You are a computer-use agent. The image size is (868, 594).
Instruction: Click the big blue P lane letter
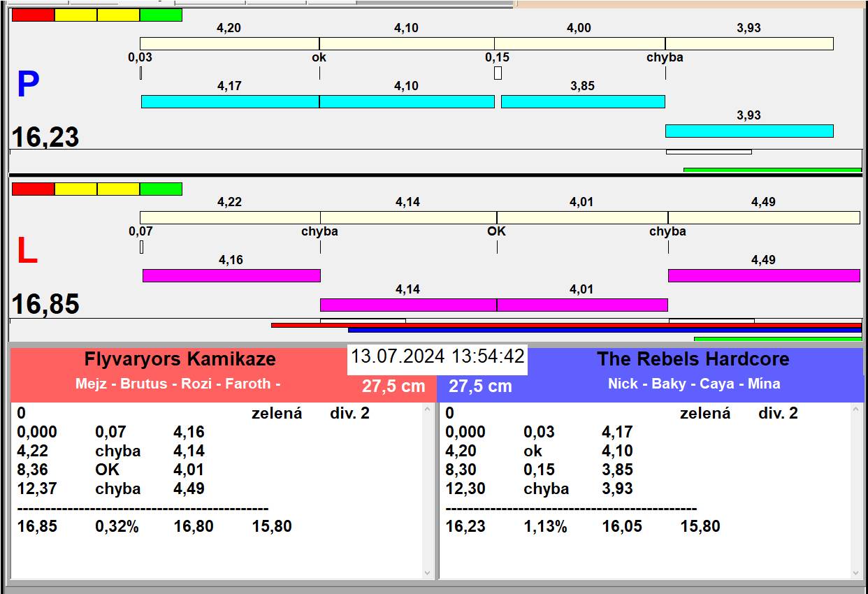(x=28, y=85)
